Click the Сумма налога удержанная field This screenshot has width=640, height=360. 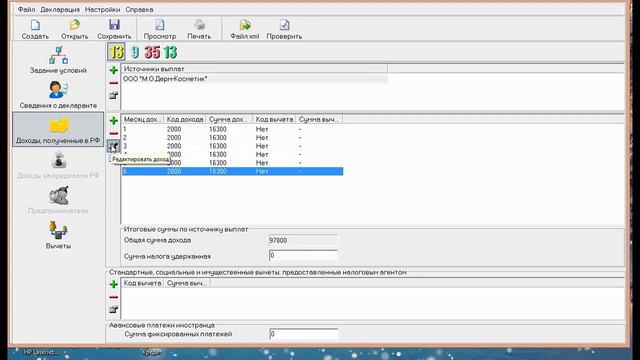point(303,256)
